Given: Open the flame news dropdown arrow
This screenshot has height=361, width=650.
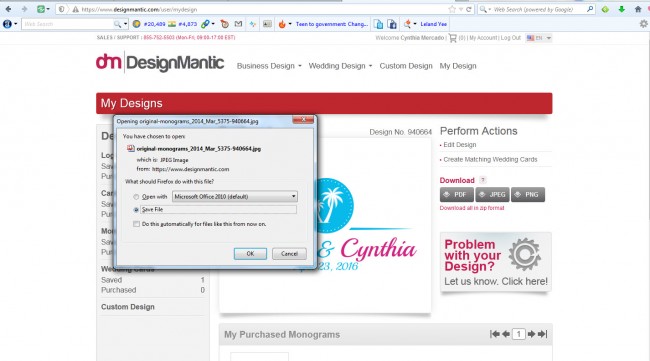Looking at the screenshot, I should click(290, 24).
